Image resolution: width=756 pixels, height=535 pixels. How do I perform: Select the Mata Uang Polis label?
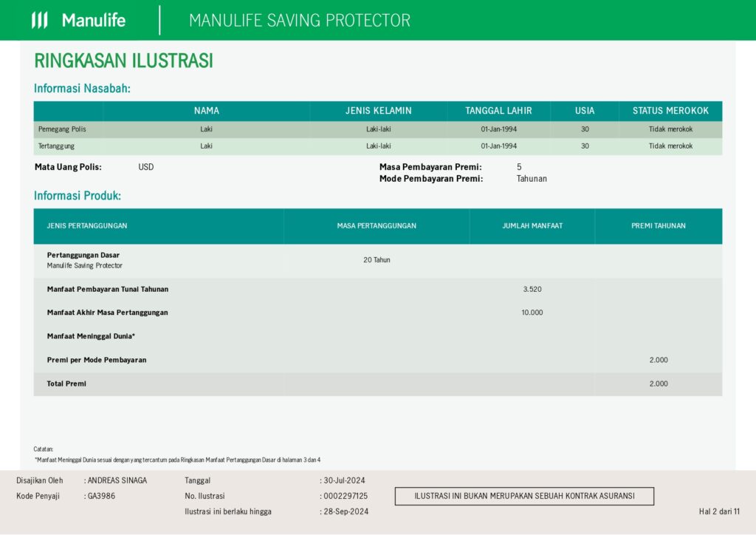pos(68,167)
